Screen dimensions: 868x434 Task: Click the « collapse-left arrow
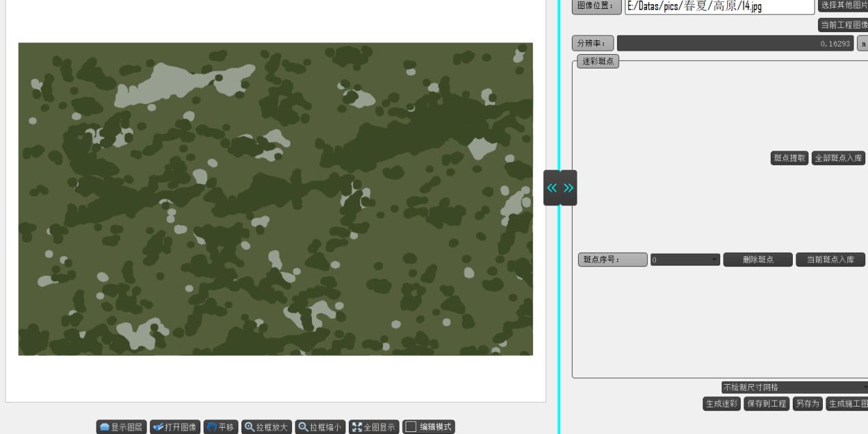(552, 188)
